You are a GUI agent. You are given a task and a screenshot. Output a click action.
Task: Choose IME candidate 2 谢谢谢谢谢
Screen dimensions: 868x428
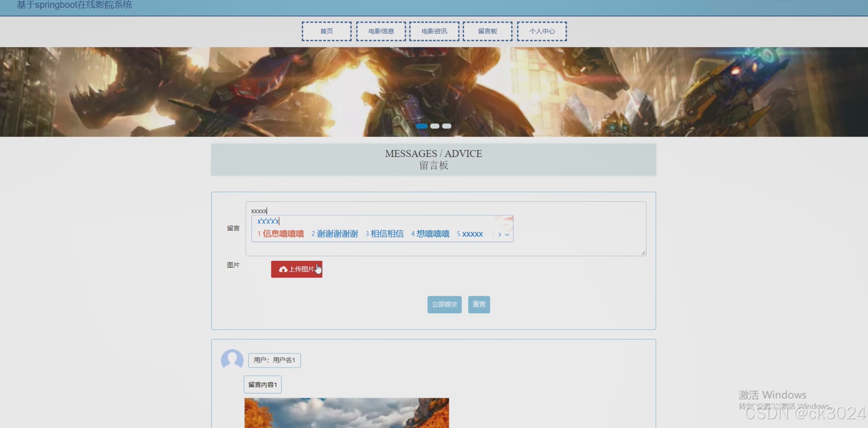(335, 234)
